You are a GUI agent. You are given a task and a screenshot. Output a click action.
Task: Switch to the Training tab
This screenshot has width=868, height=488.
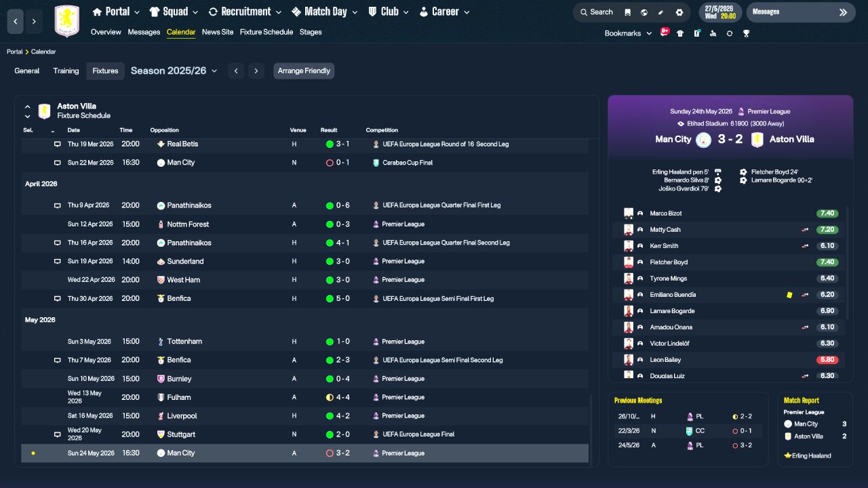click(66, 70)
